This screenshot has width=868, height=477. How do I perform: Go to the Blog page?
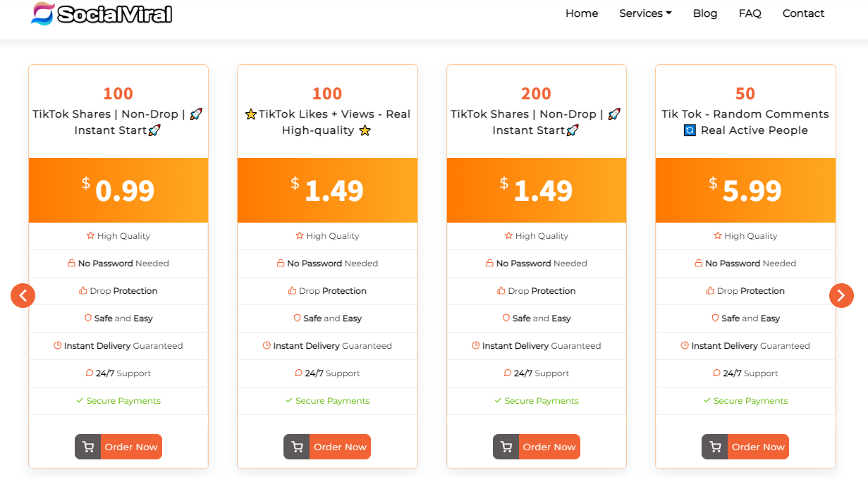705,13
